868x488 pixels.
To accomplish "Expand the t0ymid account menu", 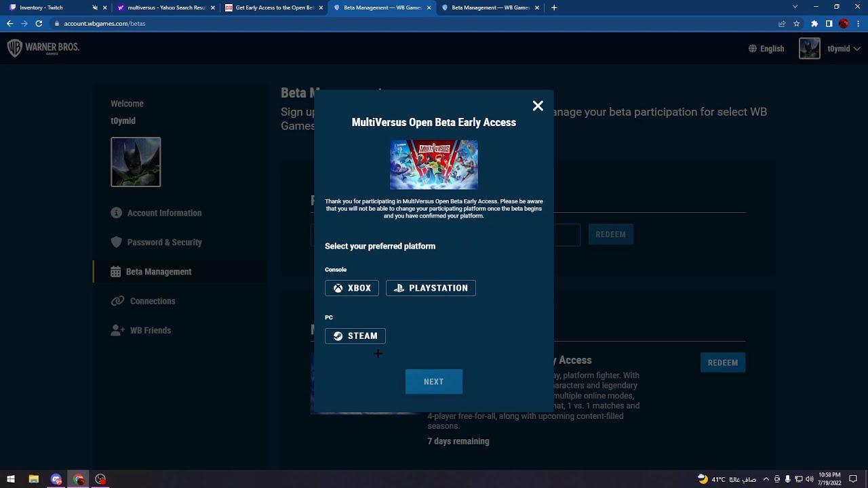I will (x=844, y=49).
